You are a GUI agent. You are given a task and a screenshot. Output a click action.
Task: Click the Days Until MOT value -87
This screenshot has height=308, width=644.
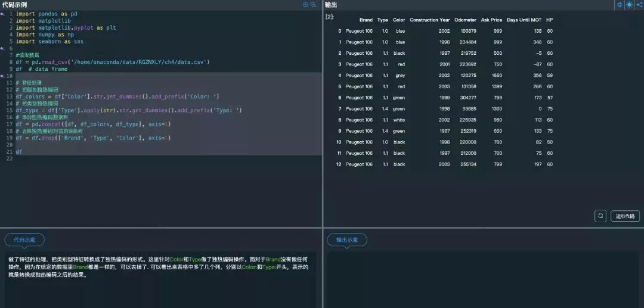[537, 64]
